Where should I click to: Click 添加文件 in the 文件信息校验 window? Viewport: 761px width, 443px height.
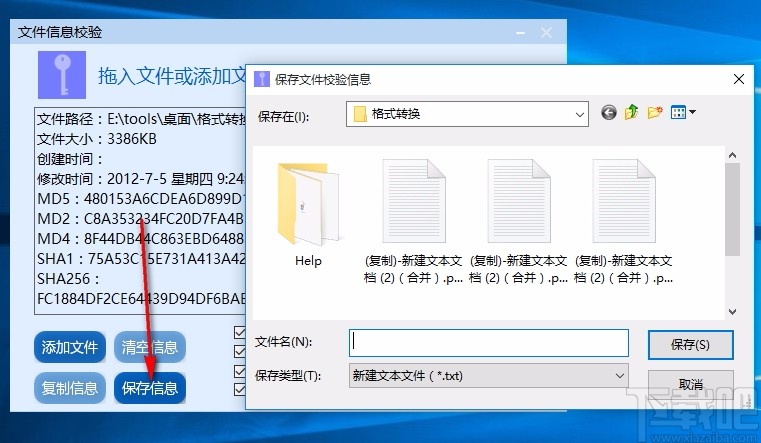point(70,347)
